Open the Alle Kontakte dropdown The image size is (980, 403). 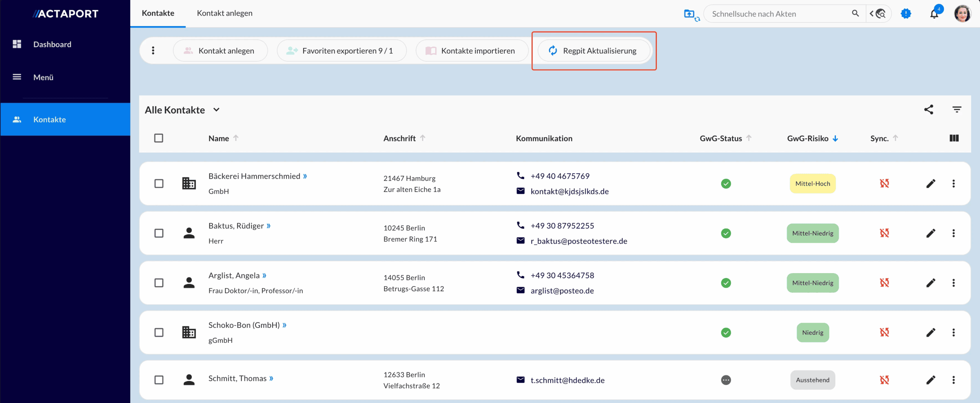(216, 110)
